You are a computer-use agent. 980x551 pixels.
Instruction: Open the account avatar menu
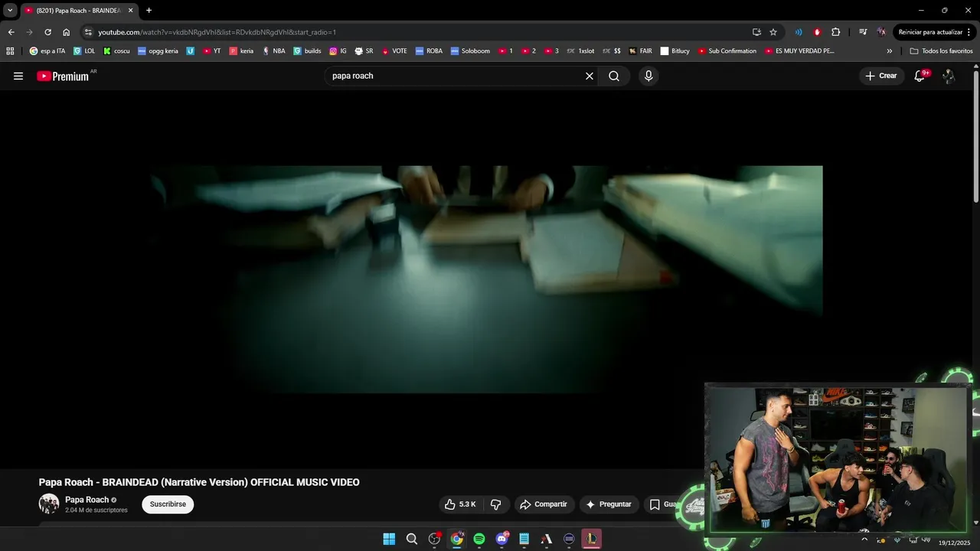click(949, 76)
